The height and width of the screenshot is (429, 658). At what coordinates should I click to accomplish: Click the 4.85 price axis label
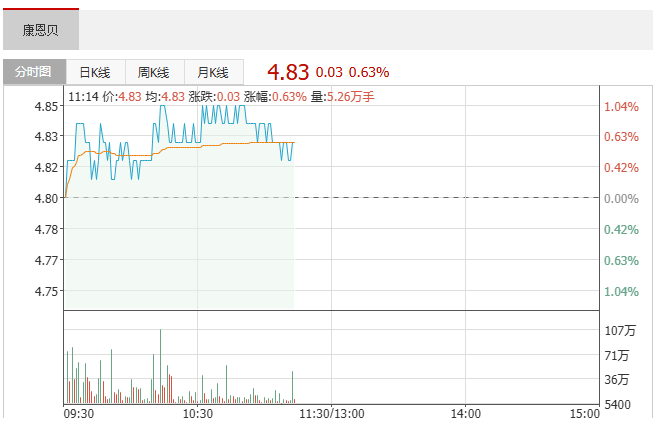click(45, 106)
